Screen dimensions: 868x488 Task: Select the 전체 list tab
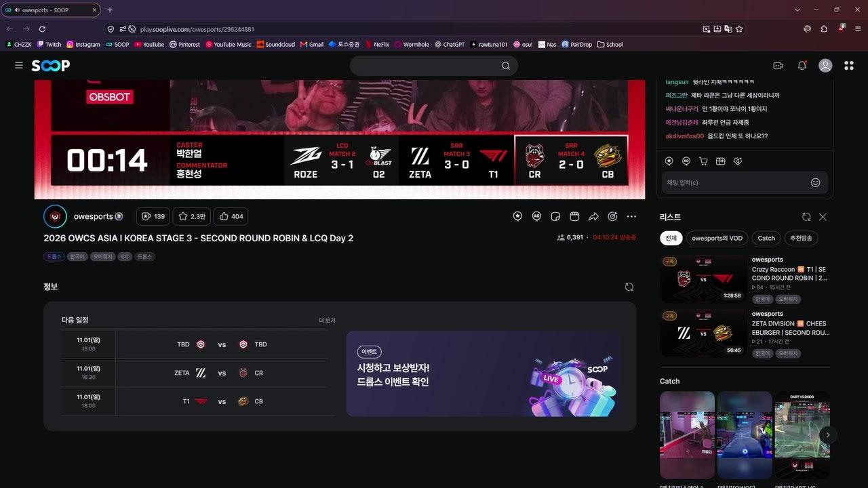pos(671,238)
